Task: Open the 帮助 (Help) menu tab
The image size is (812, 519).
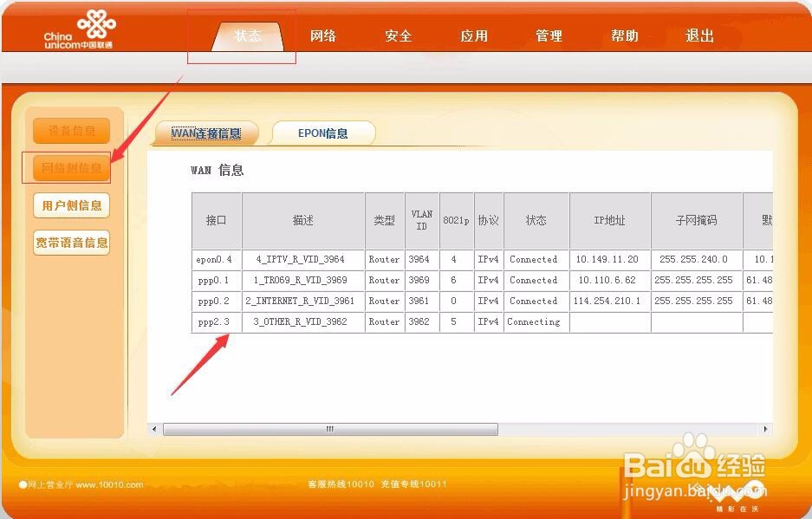Action: [x=624, y=36]
